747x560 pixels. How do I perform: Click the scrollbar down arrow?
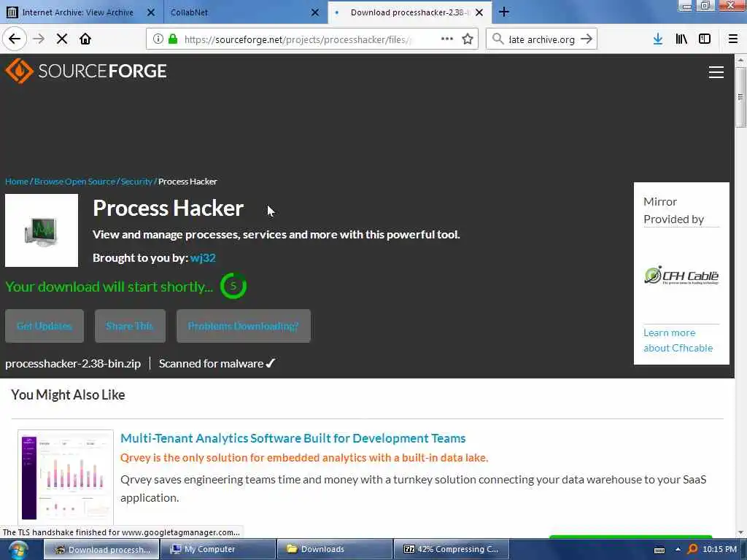click(740, 532)
